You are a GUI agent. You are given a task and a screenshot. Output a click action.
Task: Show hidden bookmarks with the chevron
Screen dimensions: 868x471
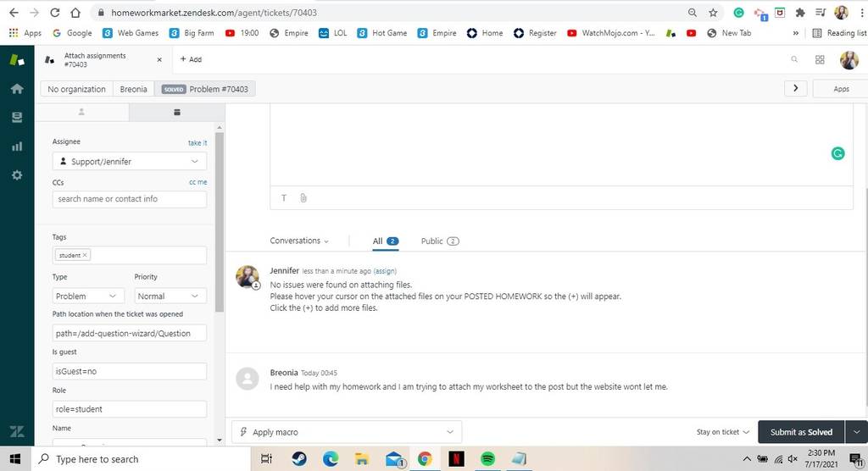(x=795, y=33)
